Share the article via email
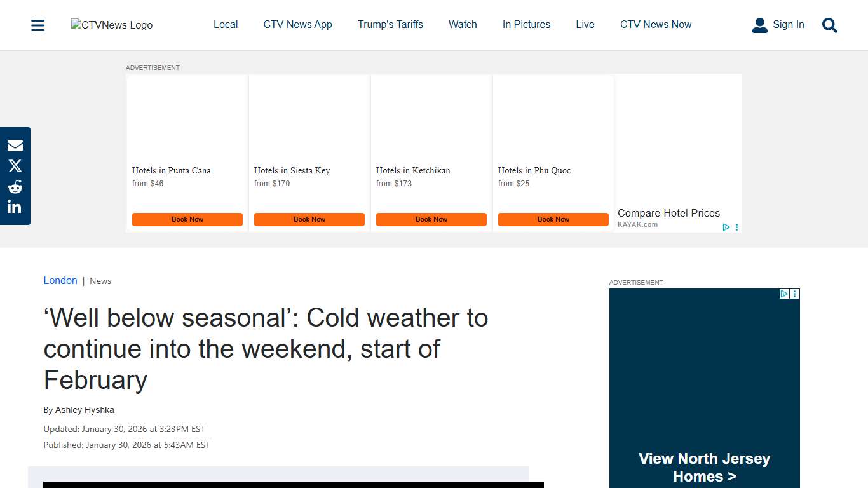 tap(15, 145)
